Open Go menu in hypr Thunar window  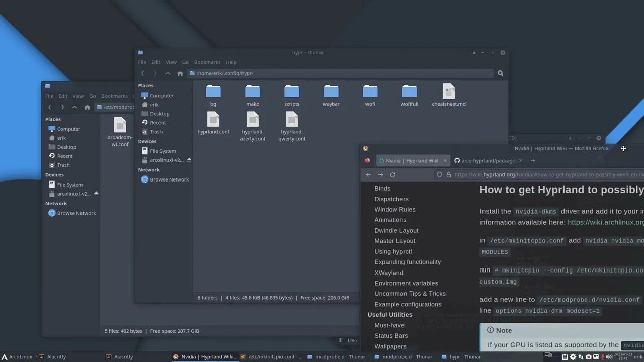[185, 62]
